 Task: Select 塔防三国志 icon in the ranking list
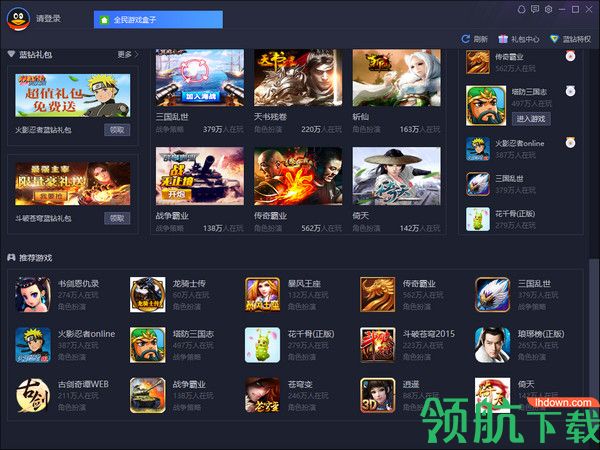pos(486,106)
